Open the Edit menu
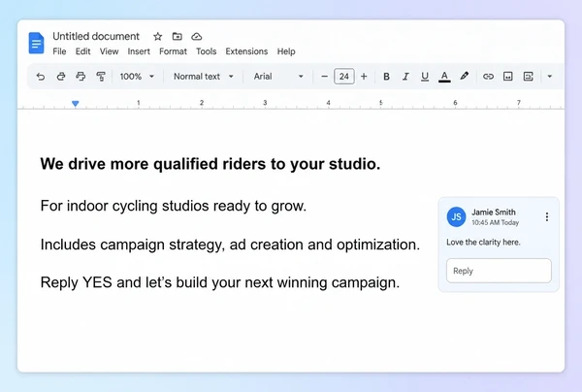 click(x=82, y=51)
